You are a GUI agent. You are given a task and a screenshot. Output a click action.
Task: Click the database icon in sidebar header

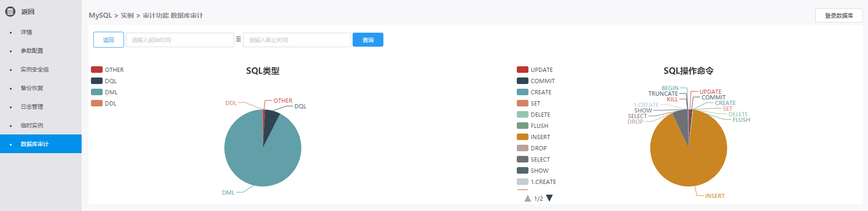click(x=10, y=11)
